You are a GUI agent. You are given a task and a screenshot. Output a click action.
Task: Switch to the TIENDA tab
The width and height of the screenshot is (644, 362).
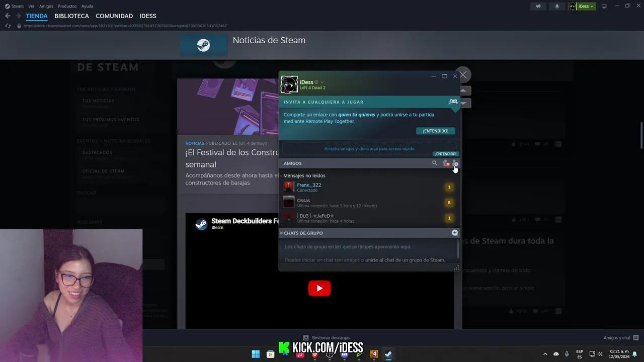coord(37,16)
